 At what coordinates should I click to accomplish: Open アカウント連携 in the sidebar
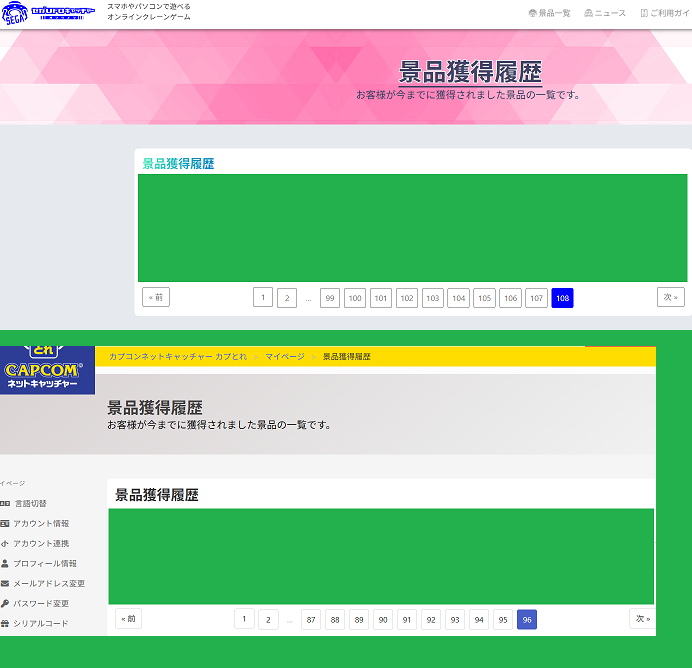coord(41,543)
